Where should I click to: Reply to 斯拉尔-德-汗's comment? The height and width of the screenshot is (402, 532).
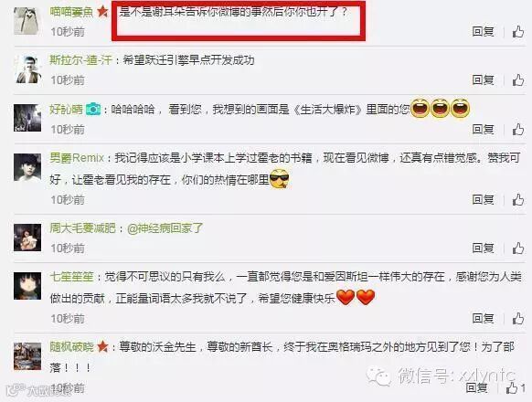coord(483,80)
